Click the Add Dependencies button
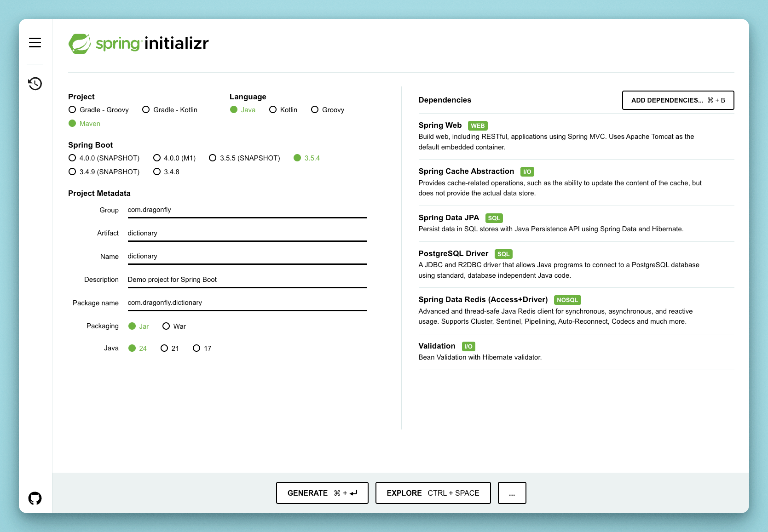768x532 pixels. (677, 100)
